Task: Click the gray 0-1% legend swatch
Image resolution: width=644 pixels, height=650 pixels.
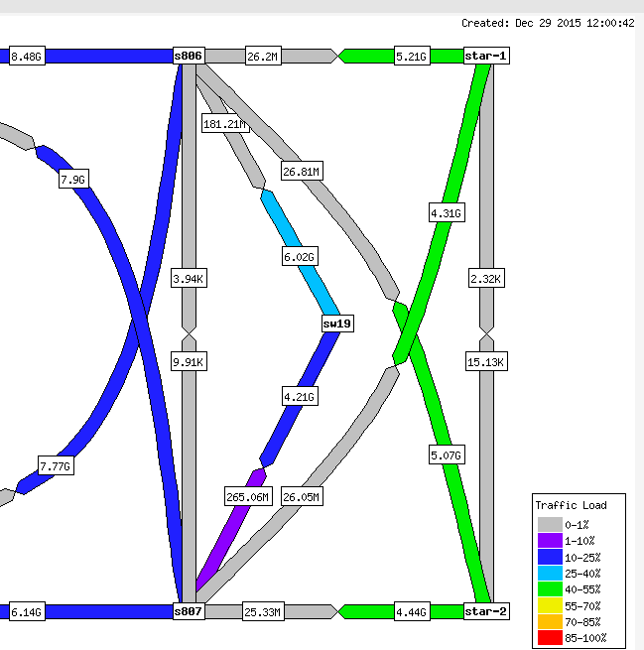Action: (x=550, y=524)
